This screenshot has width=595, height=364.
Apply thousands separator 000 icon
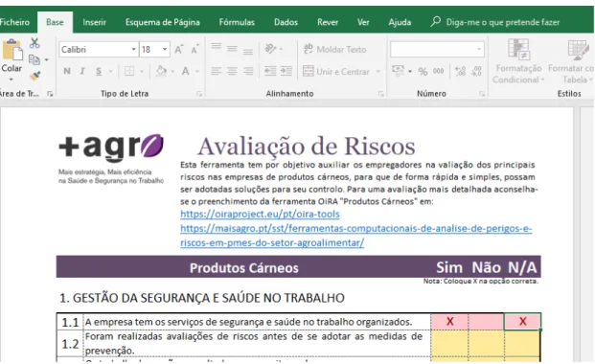[x=438, y=71]
